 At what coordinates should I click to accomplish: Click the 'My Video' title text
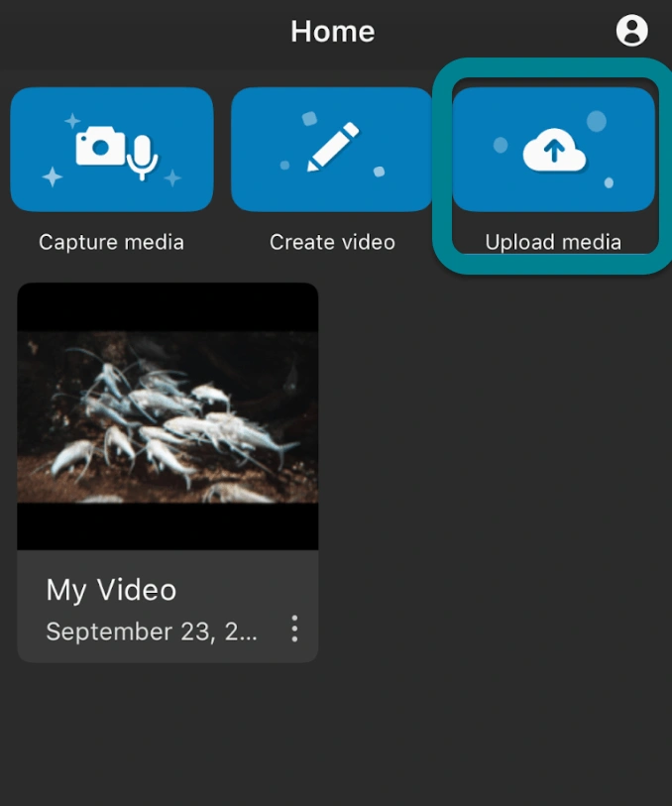click(x=111, y=590)
